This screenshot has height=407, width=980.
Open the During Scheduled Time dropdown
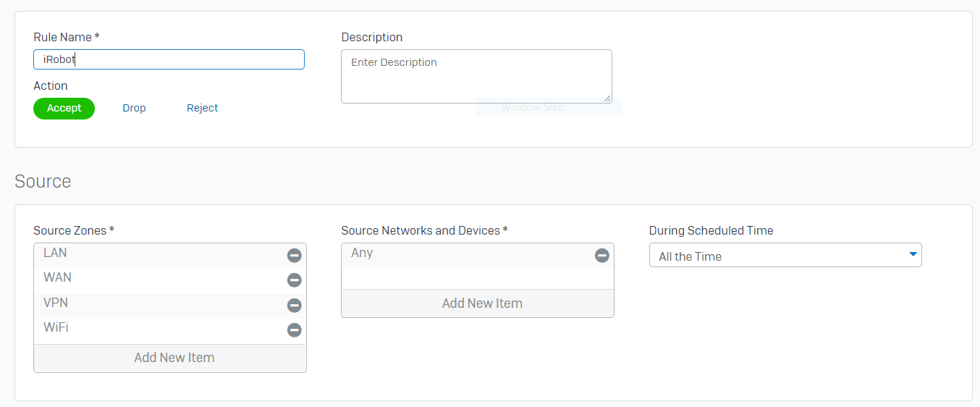[785, 256]
